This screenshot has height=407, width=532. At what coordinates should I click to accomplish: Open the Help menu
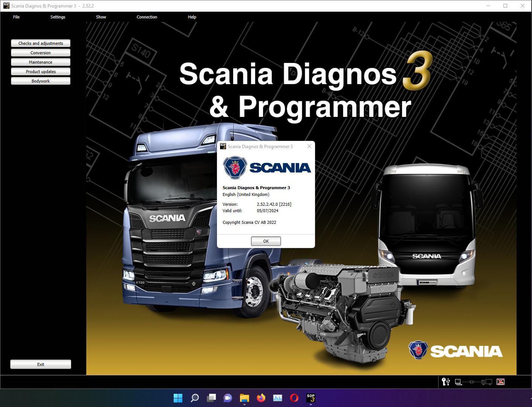(192, 17)
